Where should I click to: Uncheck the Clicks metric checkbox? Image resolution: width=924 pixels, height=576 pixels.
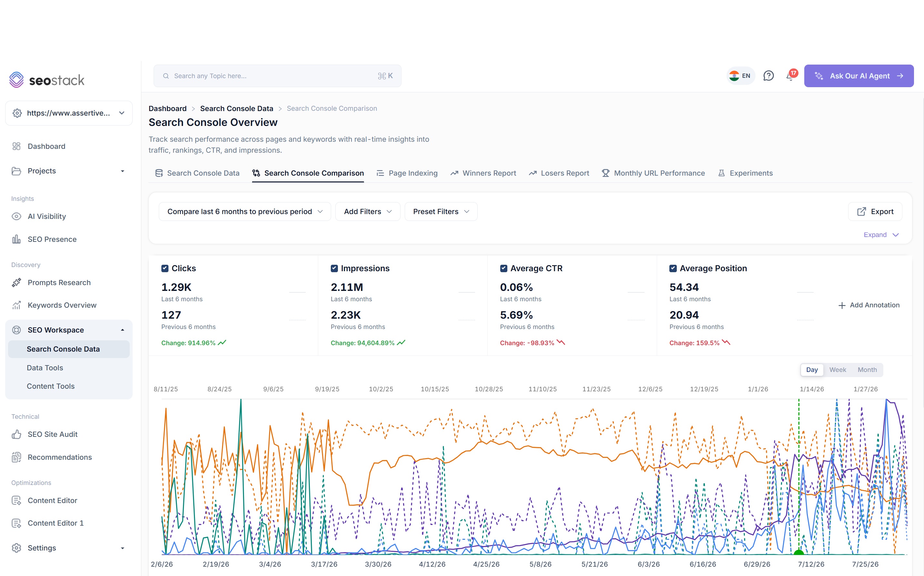point(165,268)
